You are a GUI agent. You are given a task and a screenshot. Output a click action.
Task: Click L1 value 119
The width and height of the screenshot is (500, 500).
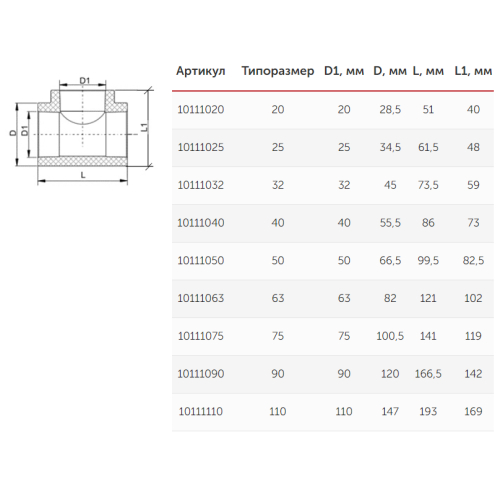[x=473, y=336]
